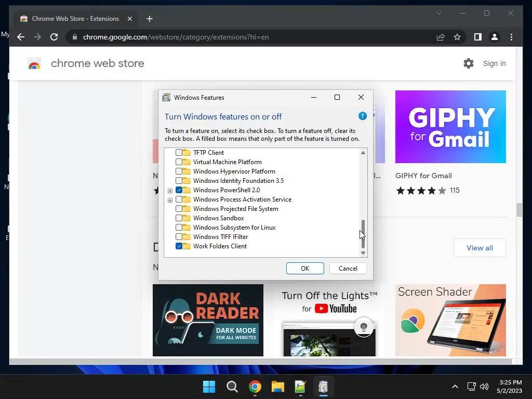532x399 pixels.
Task: Select the Virtual Machine Platform label
Action: pyautogui.click(x=228, y=162)
